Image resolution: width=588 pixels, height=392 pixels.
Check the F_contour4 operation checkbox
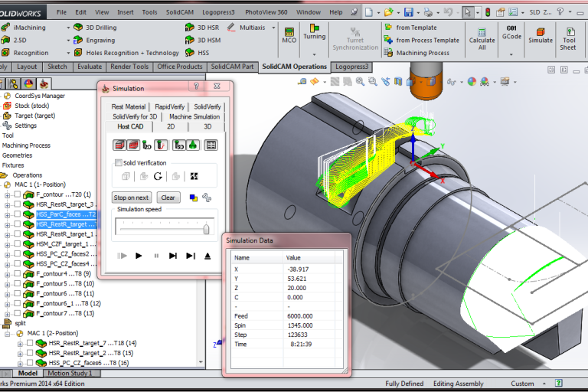[18, 273]
